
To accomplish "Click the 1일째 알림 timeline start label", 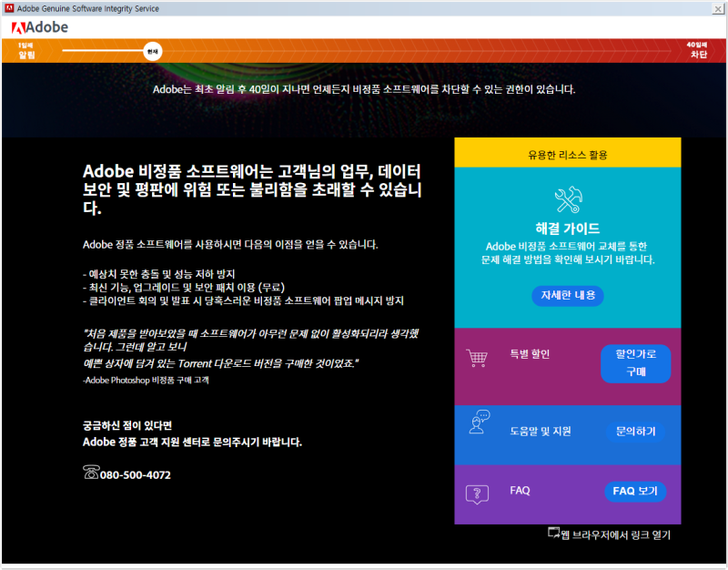I will coord(26,50).
